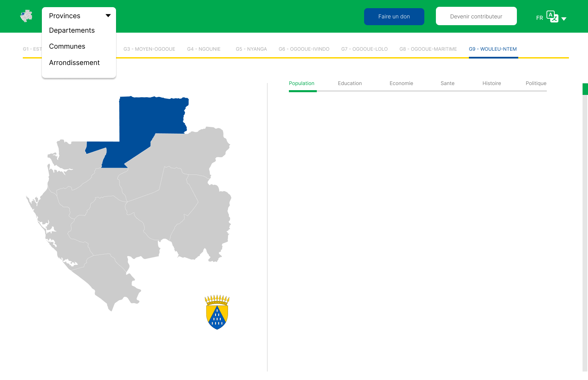Open the language selector chevron
Image resolution: width=588 pixels, height=380 pixels.
pyautogui.click(x=565, y=18)
